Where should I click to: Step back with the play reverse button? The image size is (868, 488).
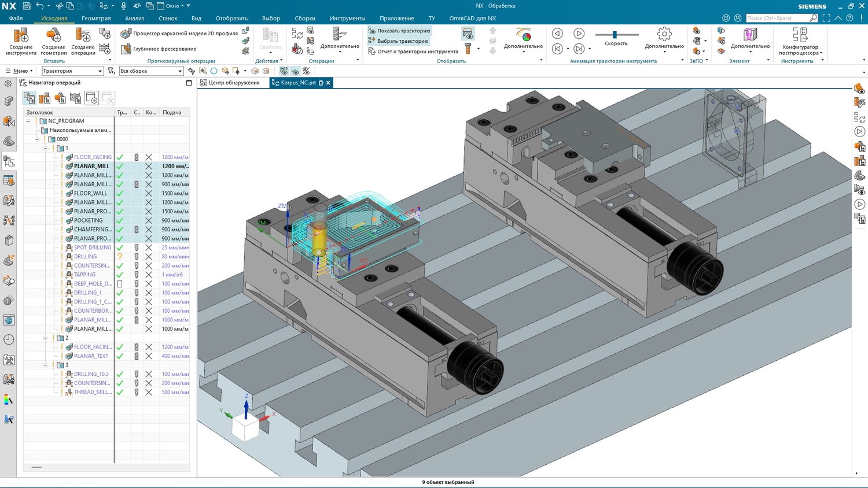557,34
